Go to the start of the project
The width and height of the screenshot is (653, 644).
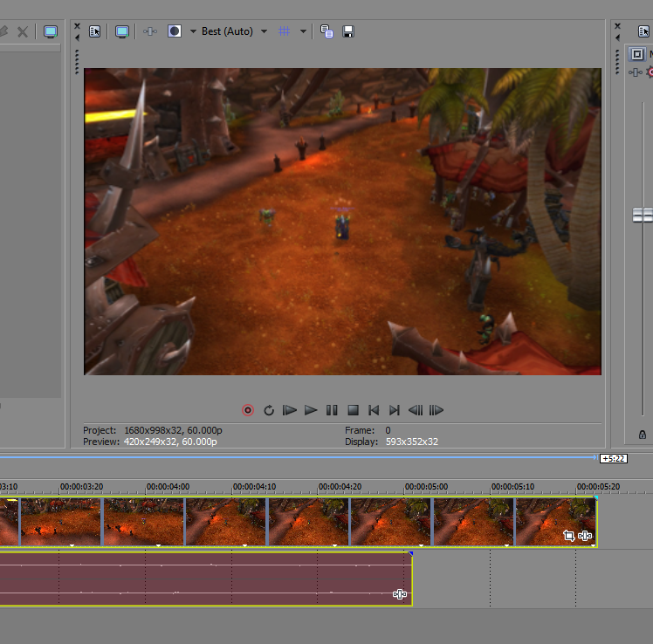[374, 410]
